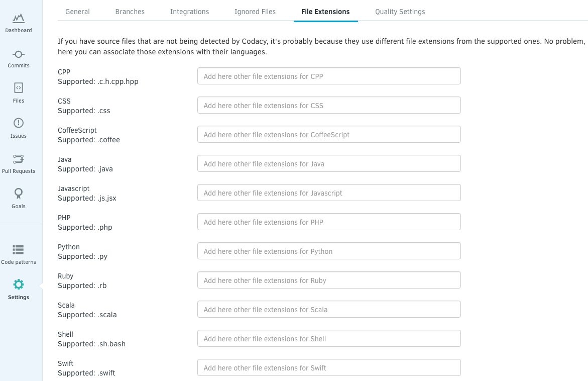Switch to the Integrations tab
The image size is (588, 381).
pyautogui.click(x=189, y=12)
